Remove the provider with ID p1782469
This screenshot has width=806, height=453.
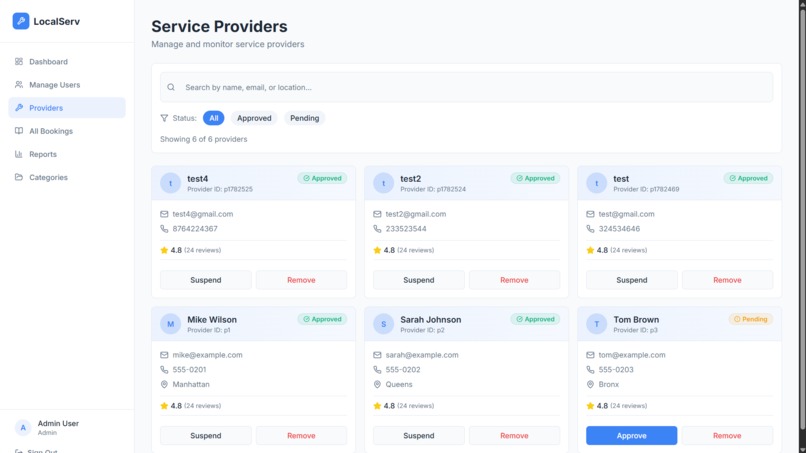727,280
